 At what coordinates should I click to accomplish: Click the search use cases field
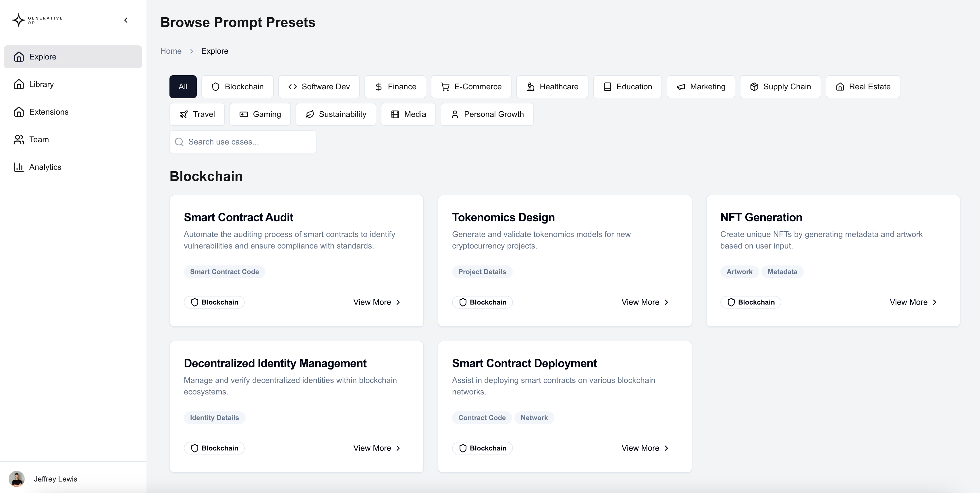point(243,142)
